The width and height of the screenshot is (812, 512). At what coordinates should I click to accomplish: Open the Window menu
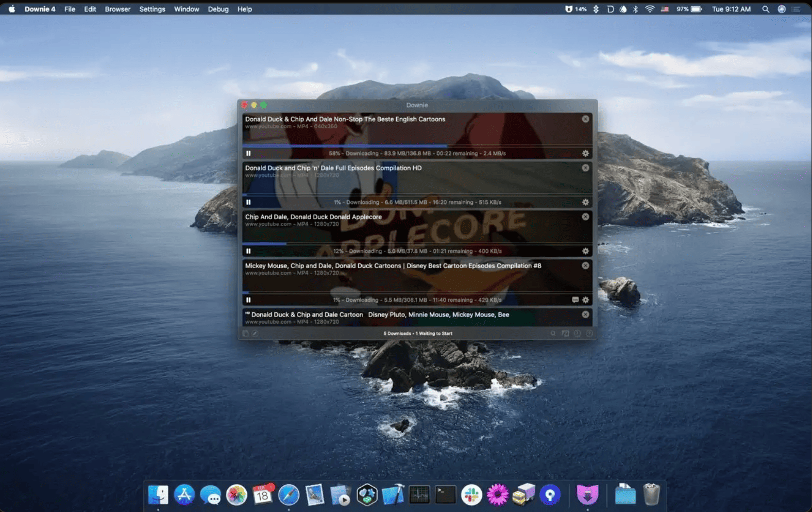[x=187, y=9]
